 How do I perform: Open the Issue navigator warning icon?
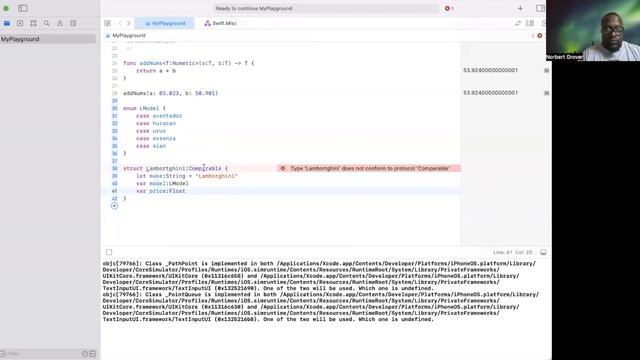pos(60,23)
